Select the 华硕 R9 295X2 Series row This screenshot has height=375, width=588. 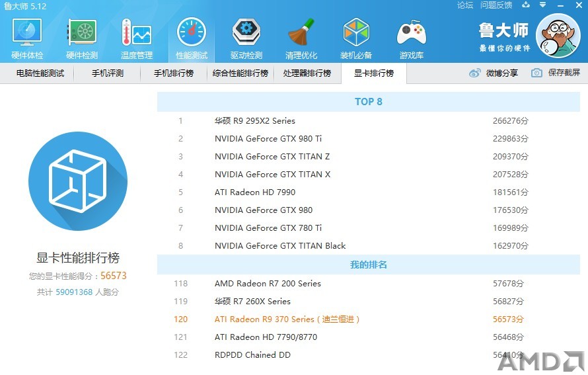click(x=369, y=121)
